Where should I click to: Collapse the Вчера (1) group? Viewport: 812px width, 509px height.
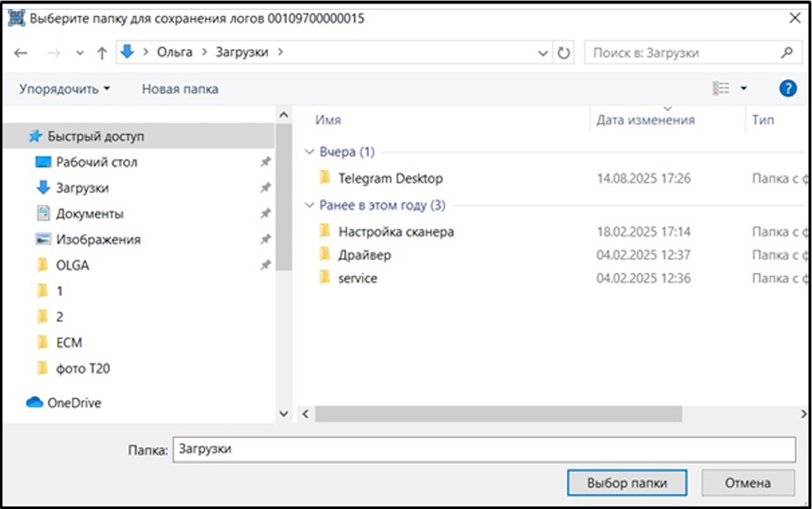tap(308, 152)
